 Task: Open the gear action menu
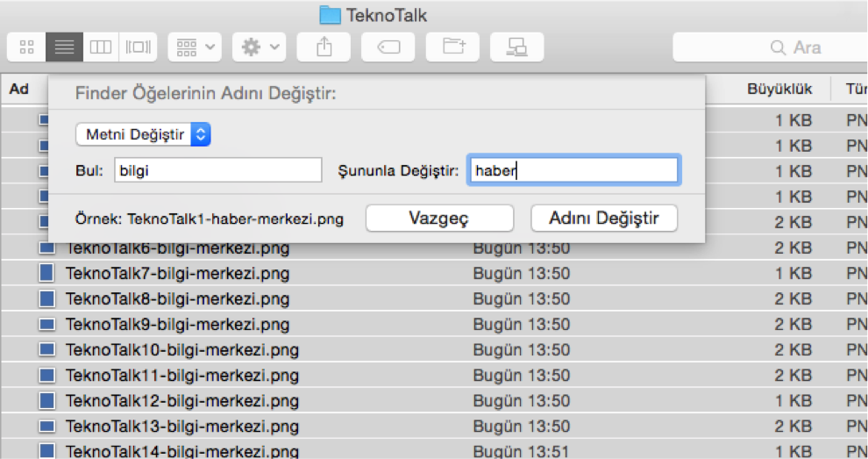pos(259,47)
